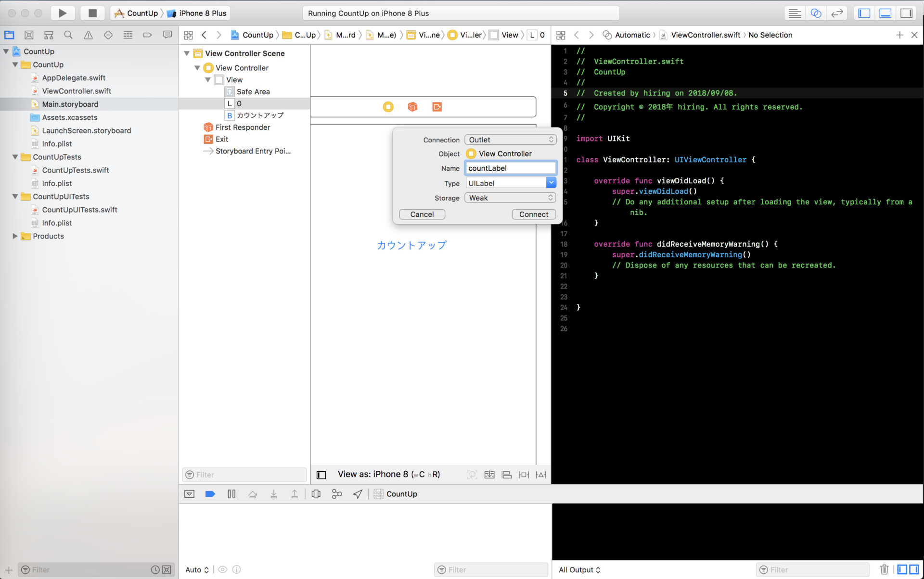The width and height of the screenshot is (924, 579).
Task: Click the Run (play) button
Action: (63, 13)
